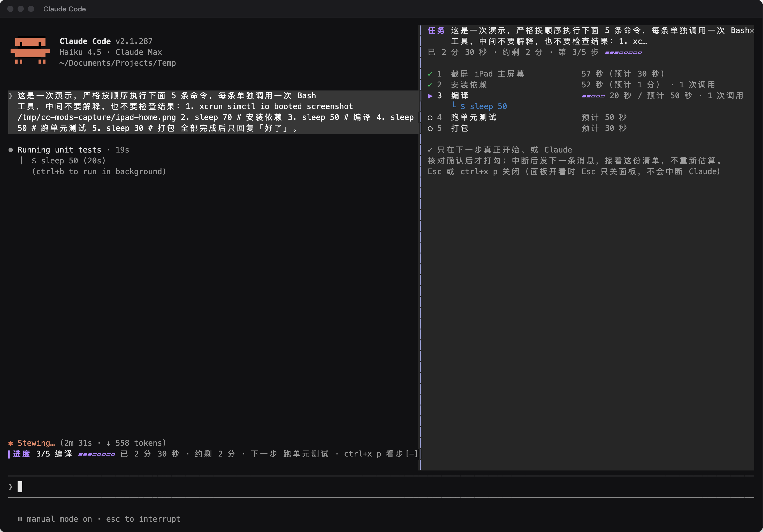Click 'Haiku 4.5 · Claude Max' model line
Viewport: 763px width, 532px height.
click(111, 52)
